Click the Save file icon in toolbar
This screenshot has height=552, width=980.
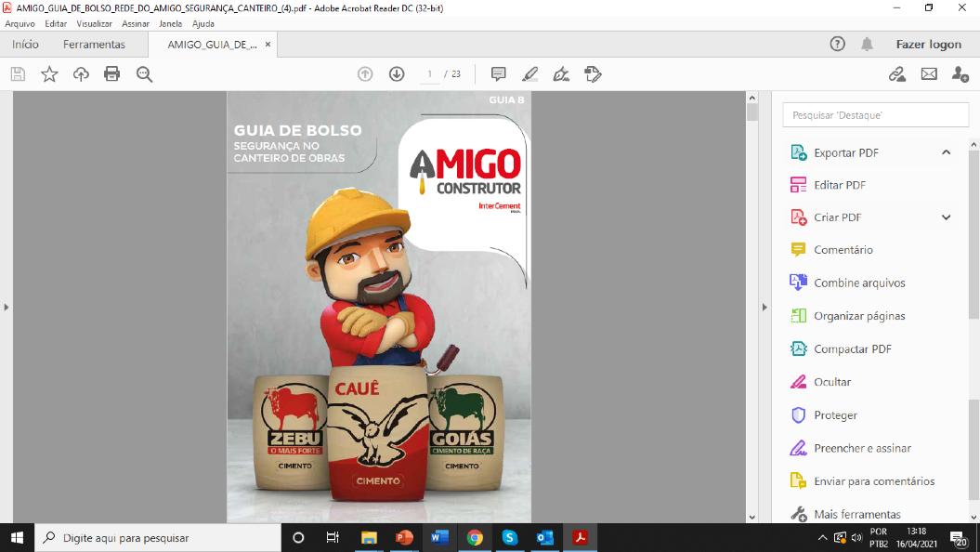pyautogui.click(x=19, y=74)
